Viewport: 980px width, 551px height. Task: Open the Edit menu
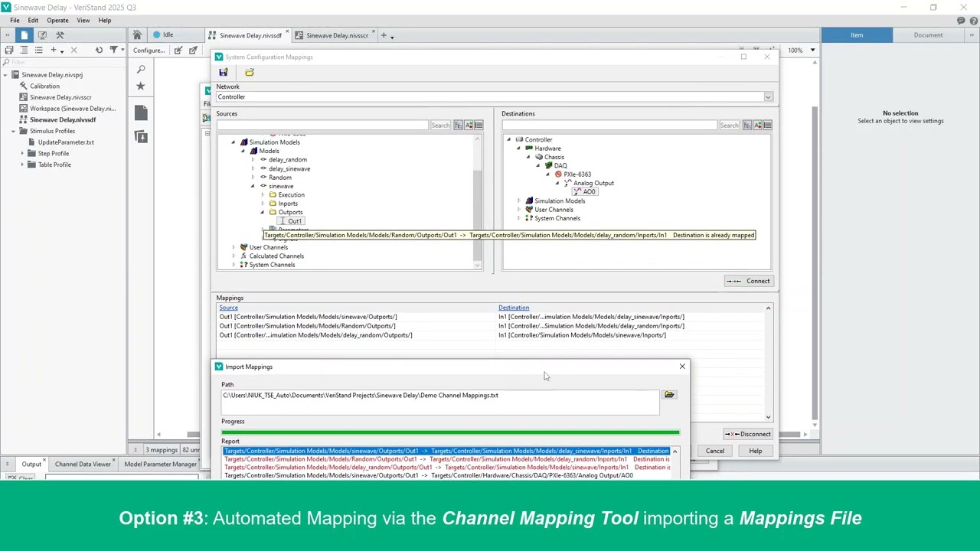tap(33, 21)
